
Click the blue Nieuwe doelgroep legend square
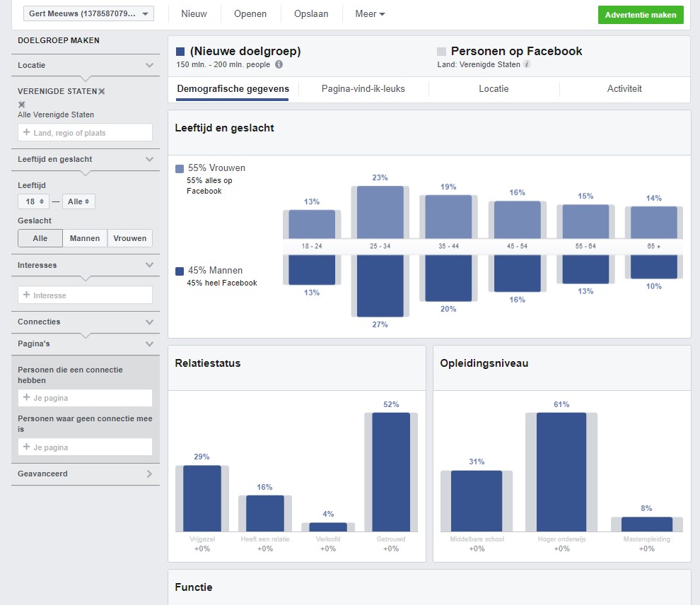click(x=180, y=52)
